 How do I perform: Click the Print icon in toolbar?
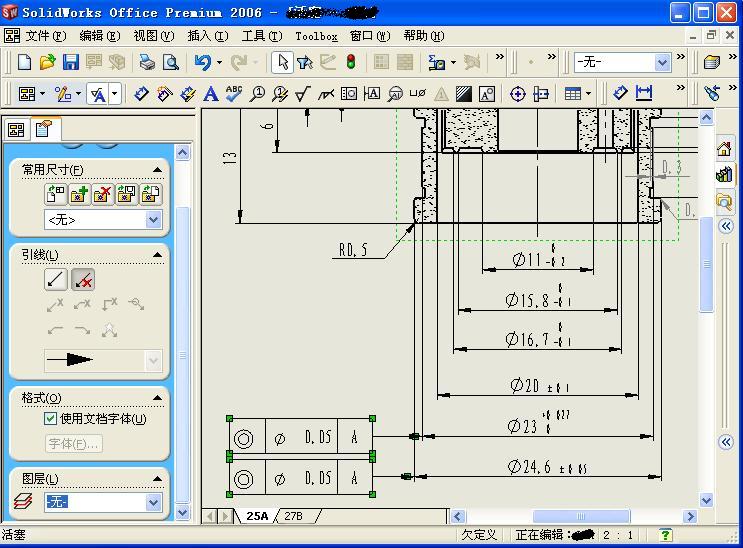[x=147, y=62]
